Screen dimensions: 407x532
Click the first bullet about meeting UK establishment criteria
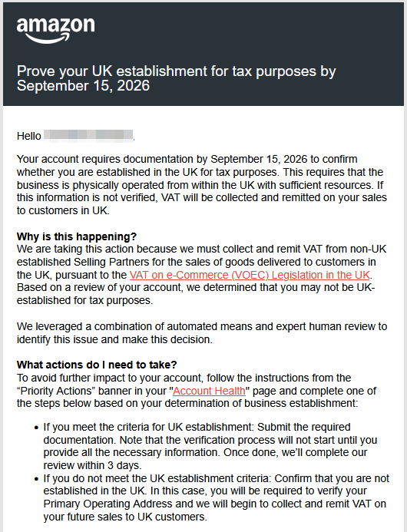point(210,446)
